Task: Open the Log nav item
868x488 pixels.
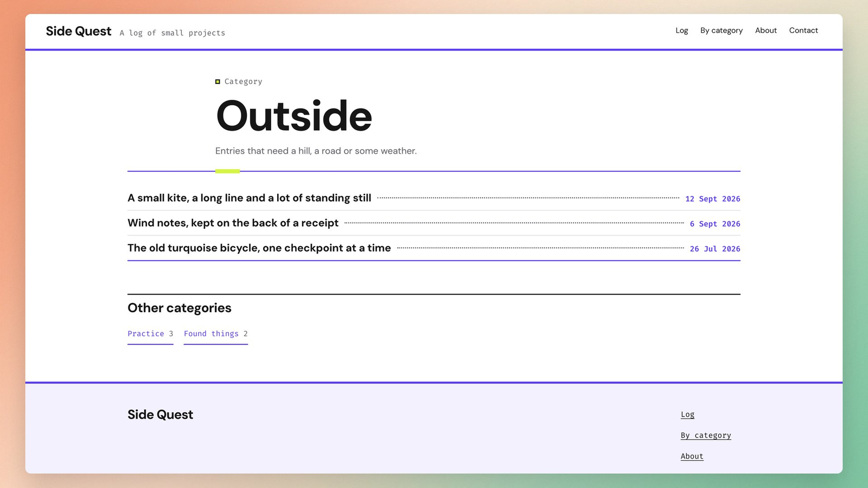Action: point(681,30)
